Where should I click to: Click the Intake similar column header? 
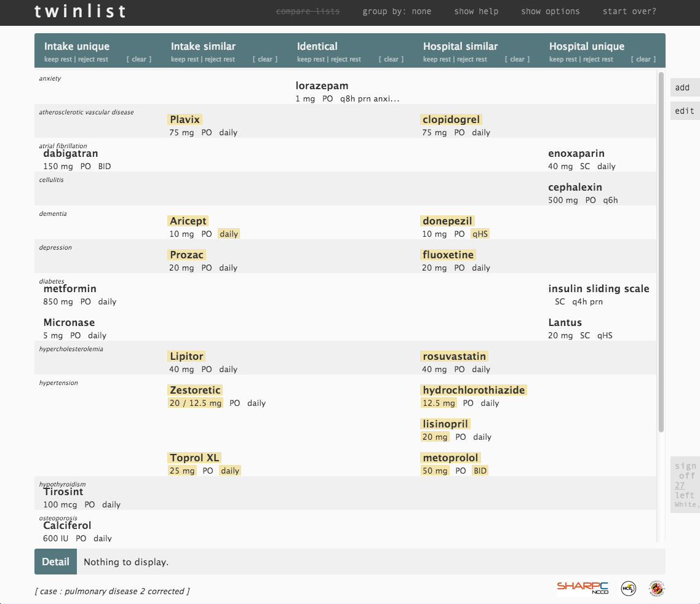tap(203, 46)
